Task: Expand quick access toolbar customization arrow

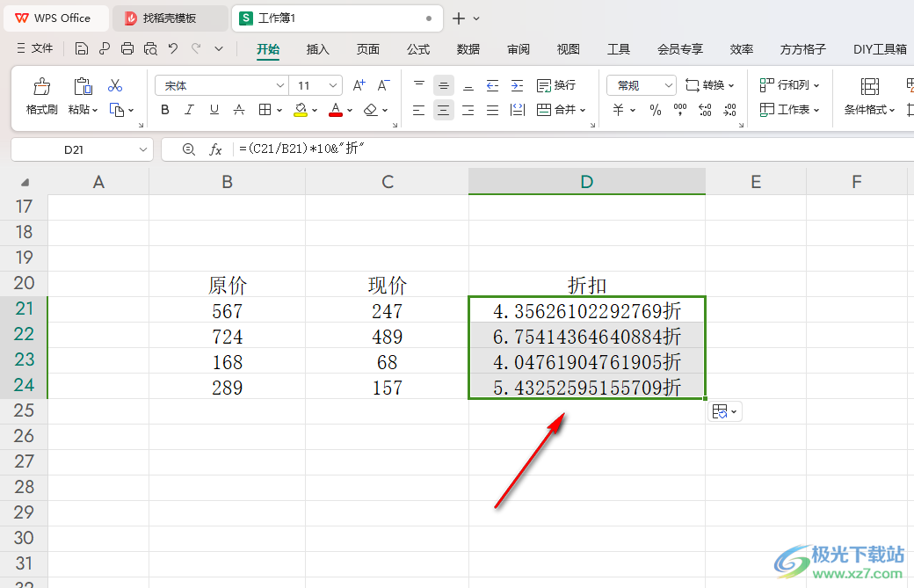Action: click(x=219, y=49)
